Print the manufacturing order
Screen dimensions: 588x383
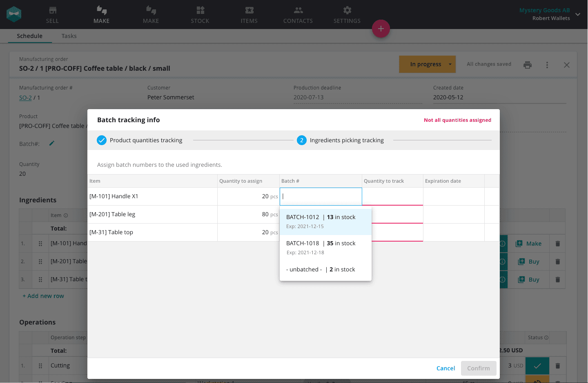[528, 65]
